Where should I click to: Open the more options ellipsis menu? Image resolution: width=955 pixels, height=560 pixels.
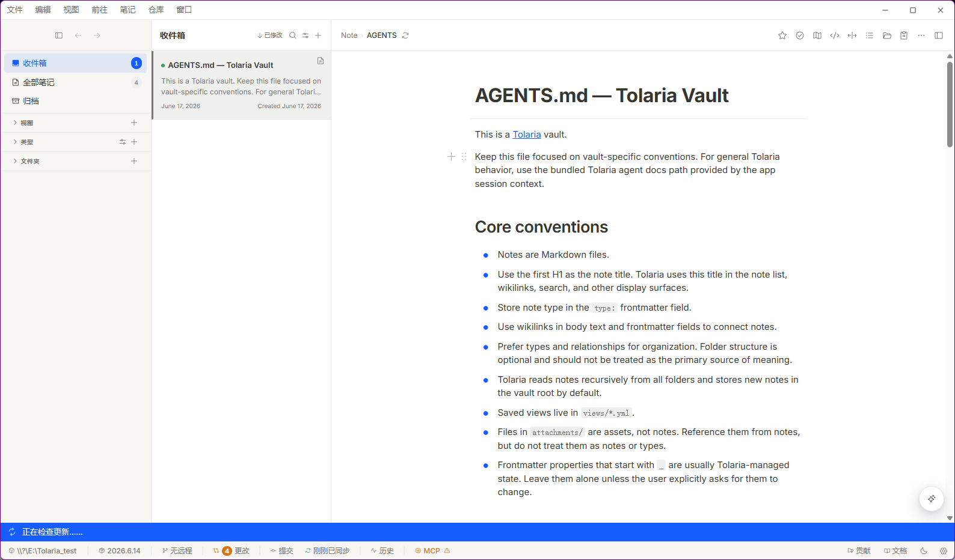click(921, 35)
